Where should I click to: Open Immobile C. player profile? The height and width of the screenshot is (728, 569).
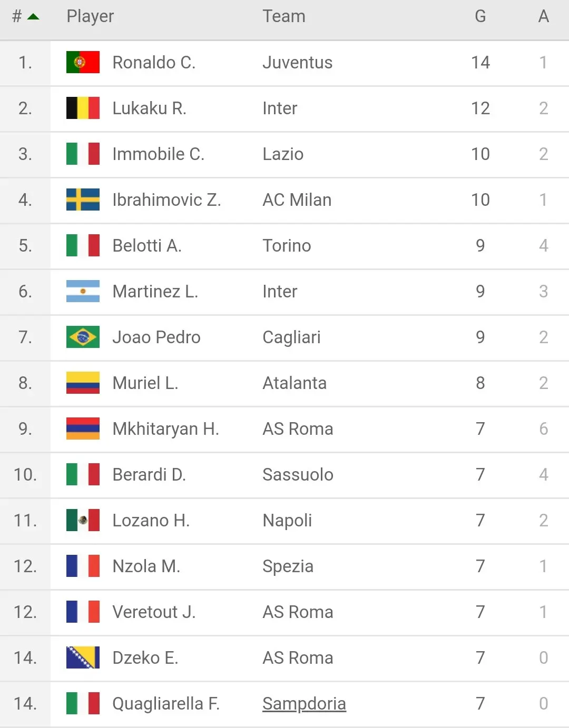pos(158,154)
